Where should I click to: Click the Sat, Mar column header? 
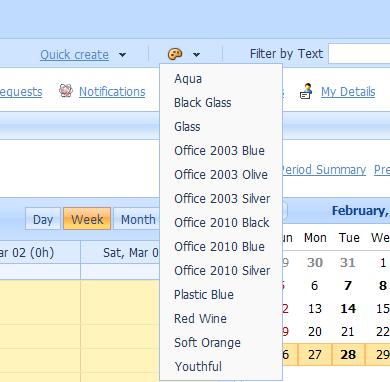[x=120, y=253]
